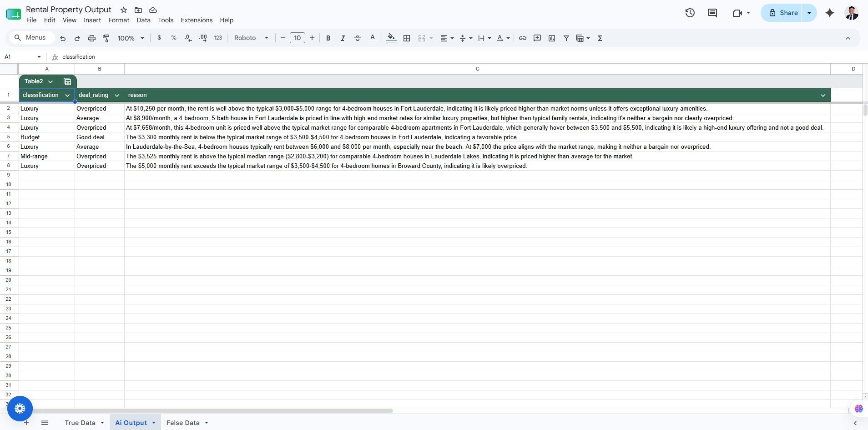Open classification column dropdown arrow

pyautogui.click(x=67, y=95)
